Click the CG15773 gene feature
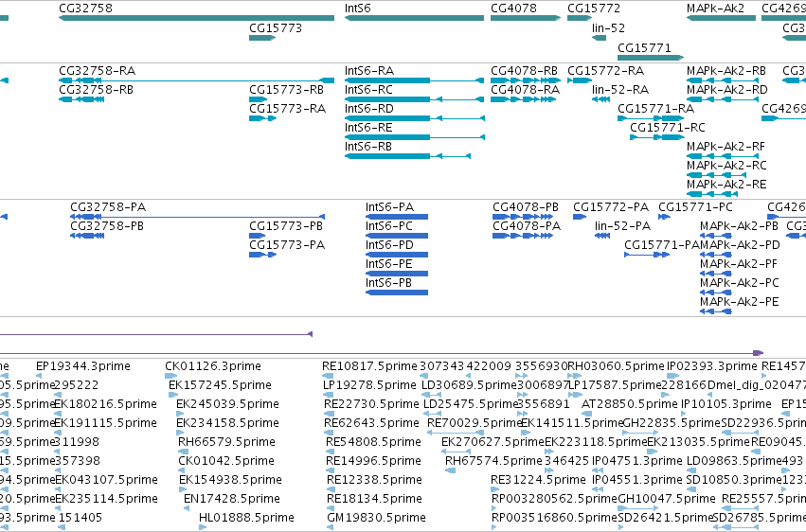The height and width of the screenshot is (532, 806). tap(262, 38)
